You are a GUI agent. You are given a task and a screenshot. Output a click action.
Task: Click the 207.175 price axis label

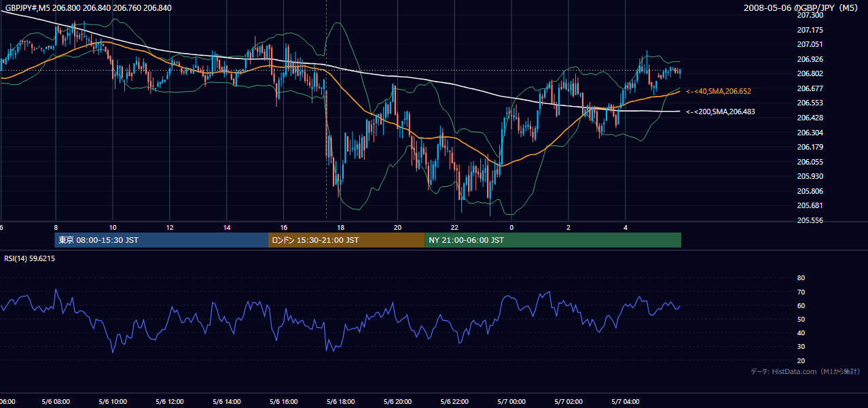point(810,30)
